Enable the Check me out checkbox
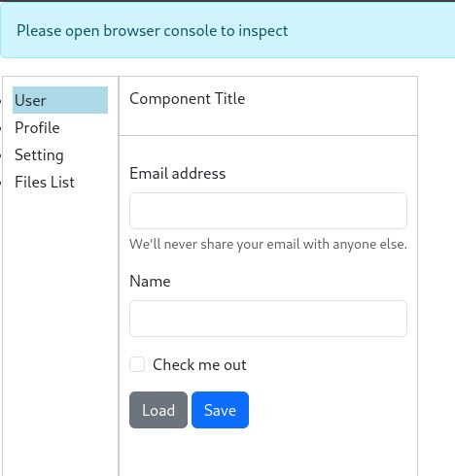This screenshot has width=455, height=476. [137, 364]
